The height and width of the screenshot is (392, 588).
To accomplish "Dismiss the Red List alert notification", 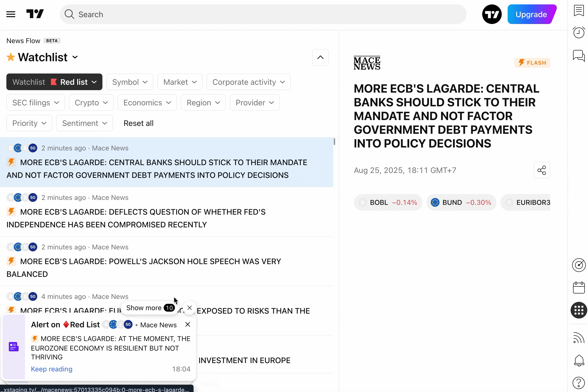I will [x=188, y=325].
